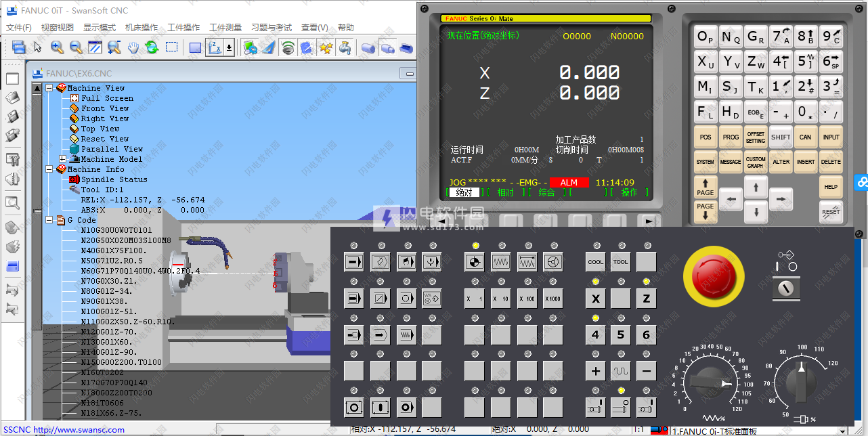Select the X axis button
This screenshot has width=868, height=436.
[596, 298]
